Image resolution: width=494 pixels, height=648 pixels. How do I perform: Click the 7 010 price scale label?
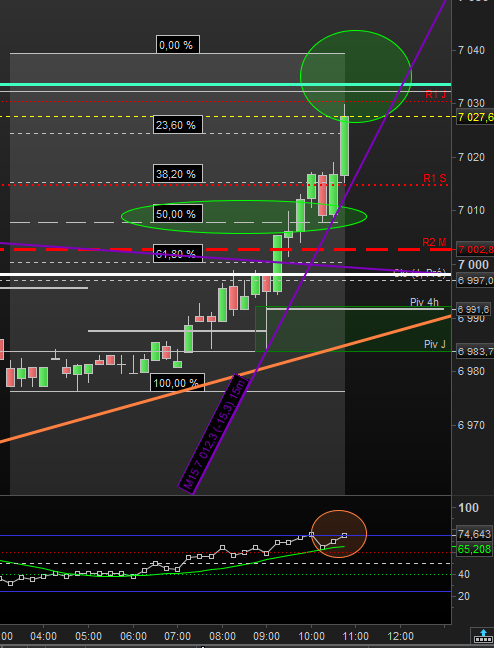471,210
